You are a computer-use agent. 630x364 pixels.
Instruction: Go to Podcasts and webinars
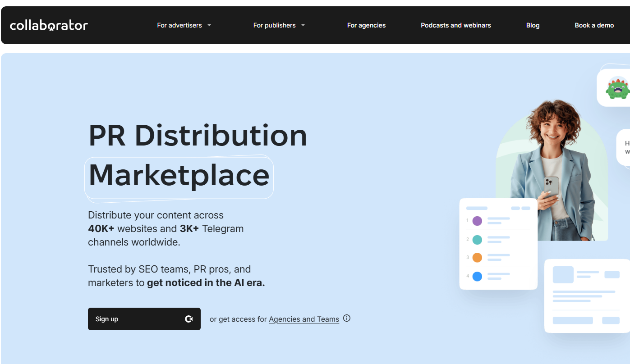[456, 25]
